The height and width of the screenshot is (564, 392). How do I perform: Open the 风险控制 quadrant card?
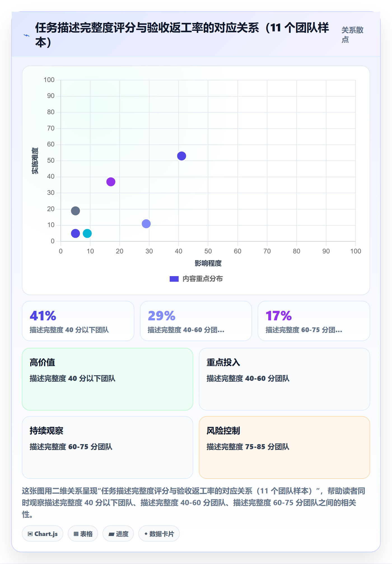(284, 448)
